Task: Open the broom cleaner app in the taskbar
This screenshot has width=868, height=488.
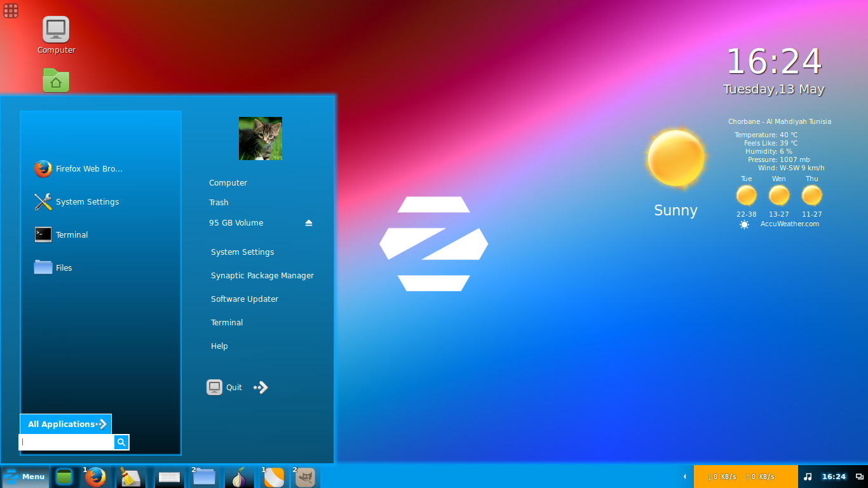Action: [x=130, y=477]
